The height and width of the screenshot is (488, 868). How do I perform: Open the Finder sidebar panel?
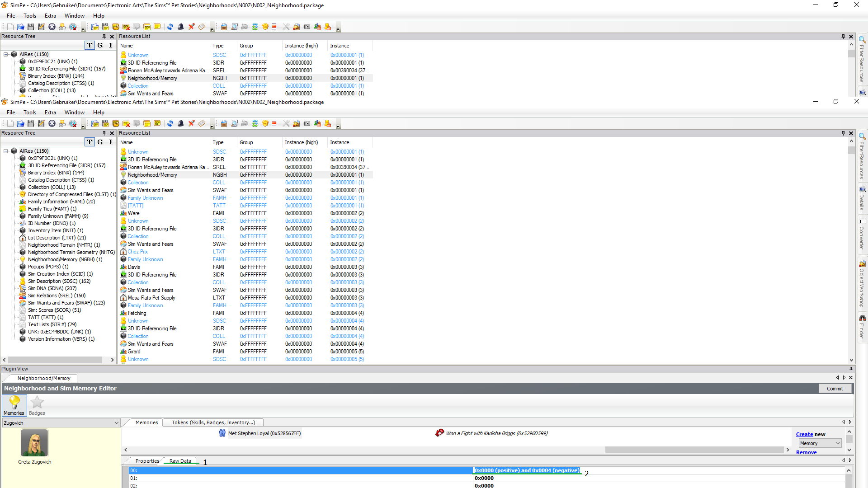pyautogui.click(x=862, y=328)
